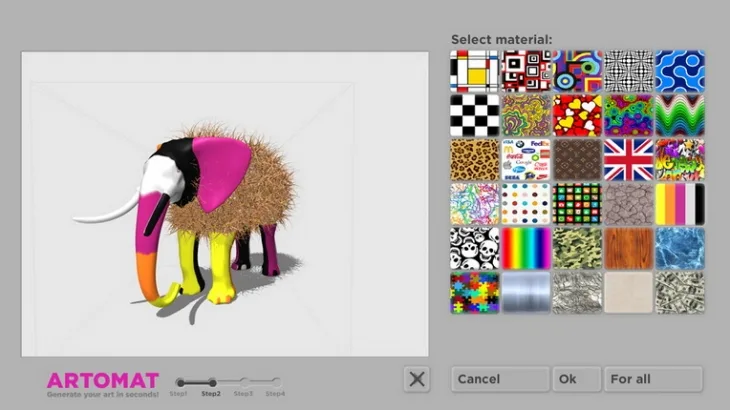Select the rainbow paisley swirl material
This screenshot has height=410, width=730.
628,115
